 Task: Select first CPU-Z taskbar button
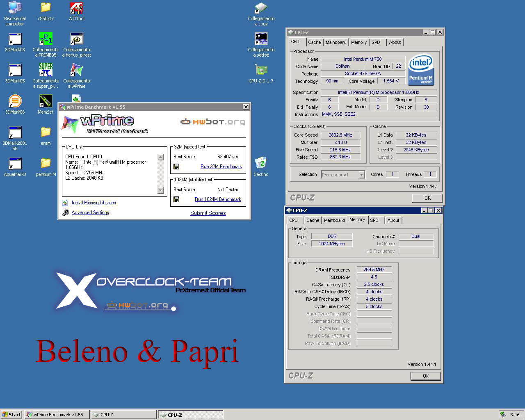123,415
